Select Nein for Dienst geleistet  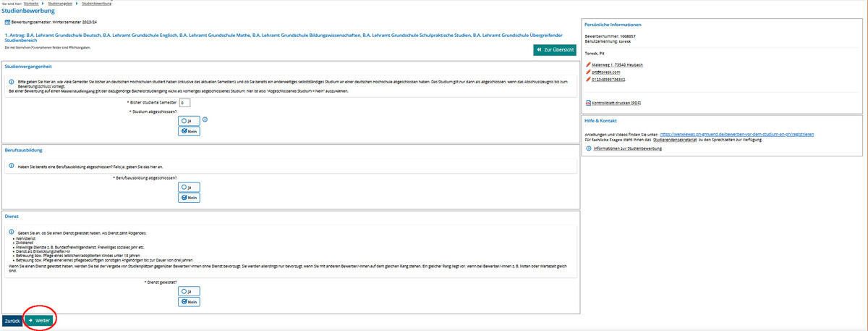[x=188, y=302]
